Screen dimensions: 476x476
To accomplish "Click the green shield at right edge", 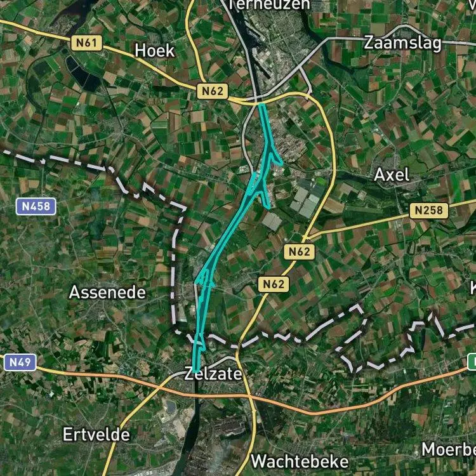I will 472,362.
